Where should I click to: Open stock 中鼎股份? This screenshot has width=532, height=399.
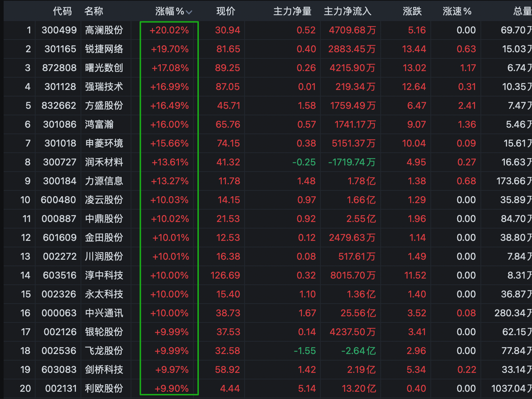click(104, 219)
